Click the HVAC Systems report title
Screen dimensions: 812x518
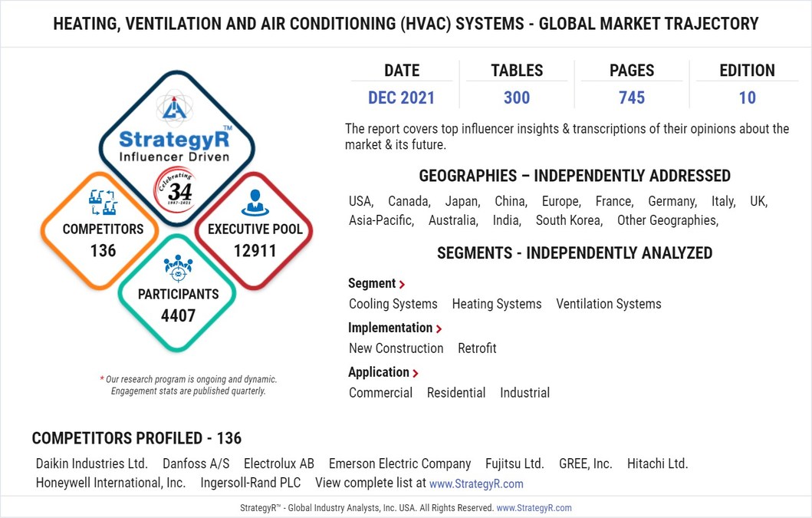click(x=406, y=23)
